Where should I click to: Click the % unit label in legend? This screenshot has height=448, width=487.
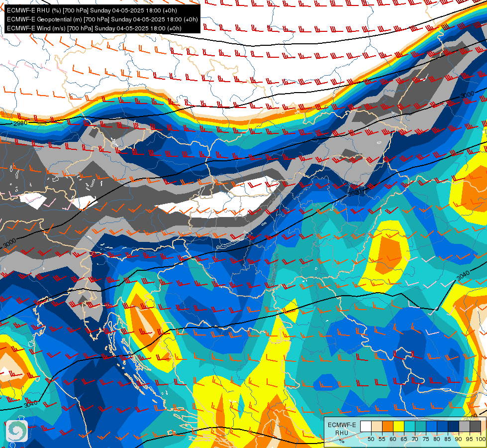pyautogui.click(x=342, y=441)
